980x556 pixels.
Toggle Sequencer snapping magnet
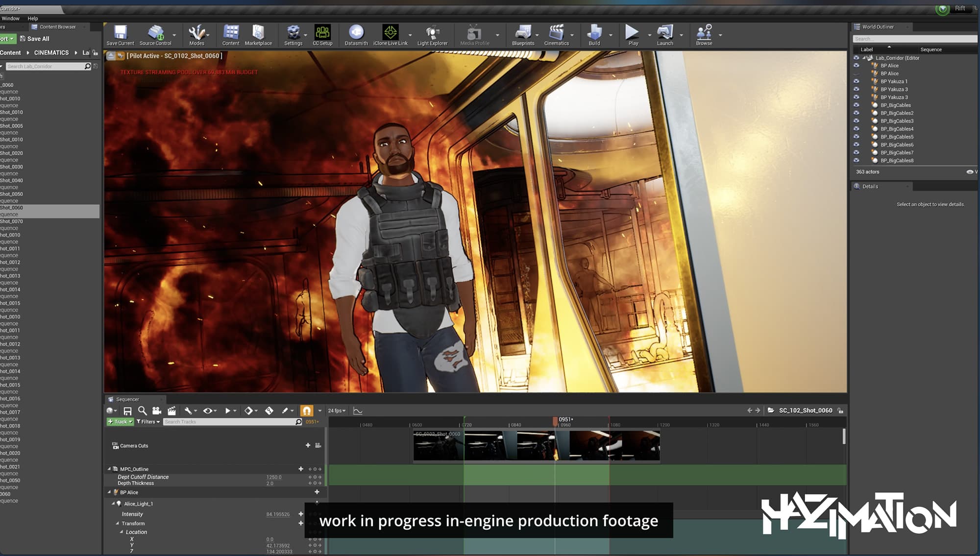tap(307, 411)
